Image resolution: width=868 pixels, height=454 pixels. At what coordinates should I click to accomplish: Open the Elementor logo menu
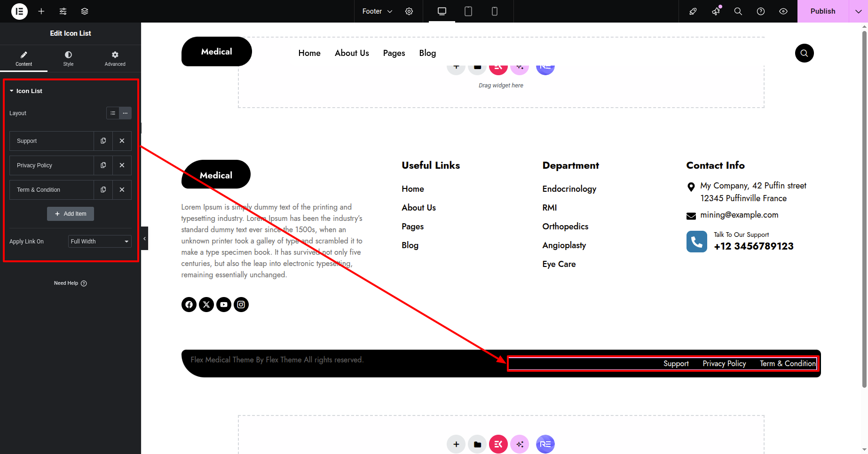tap(19, 11)
